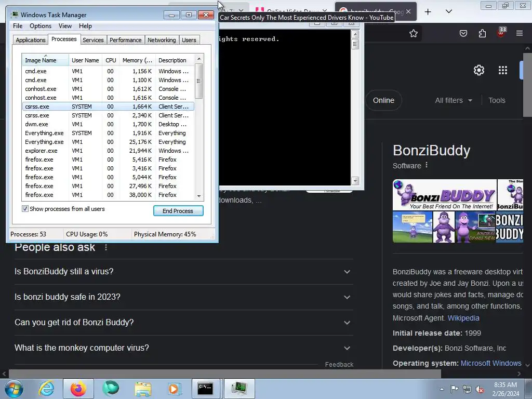Sort processes by Image Name column
This screenshot has height=399, width=532.
46,60
